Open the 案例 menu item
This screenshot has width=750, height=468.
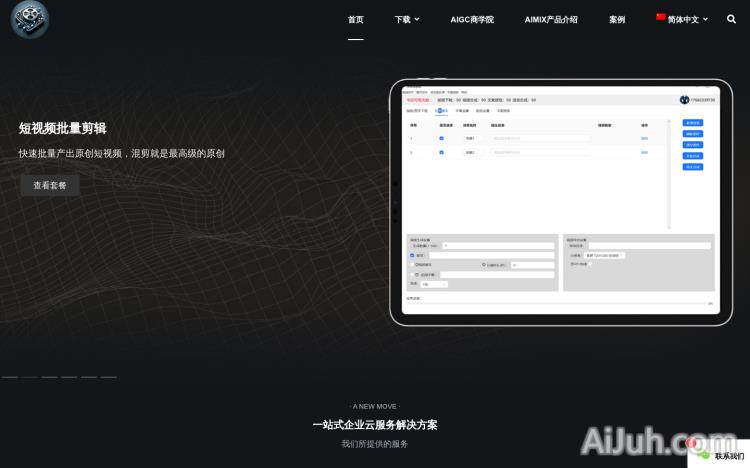click(x=617, y=20)
